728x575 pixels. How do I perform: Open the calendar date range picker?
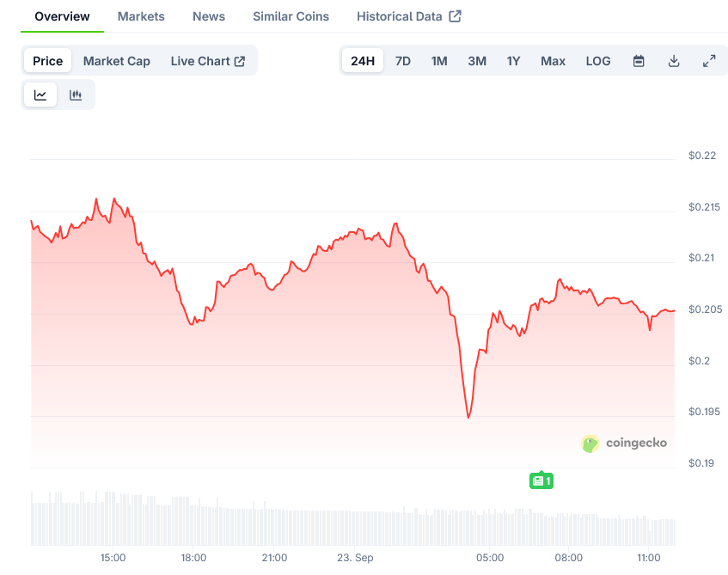tap(639, 61)
